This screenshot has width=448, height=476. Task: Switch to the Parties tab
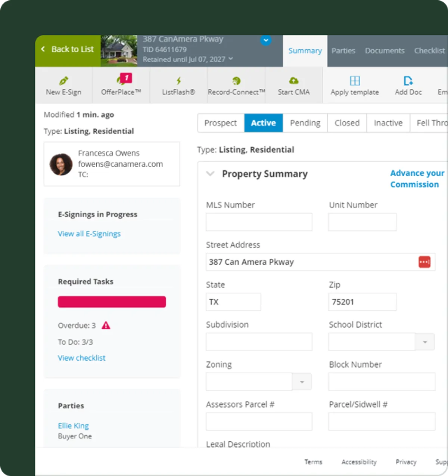coord(343,51)
